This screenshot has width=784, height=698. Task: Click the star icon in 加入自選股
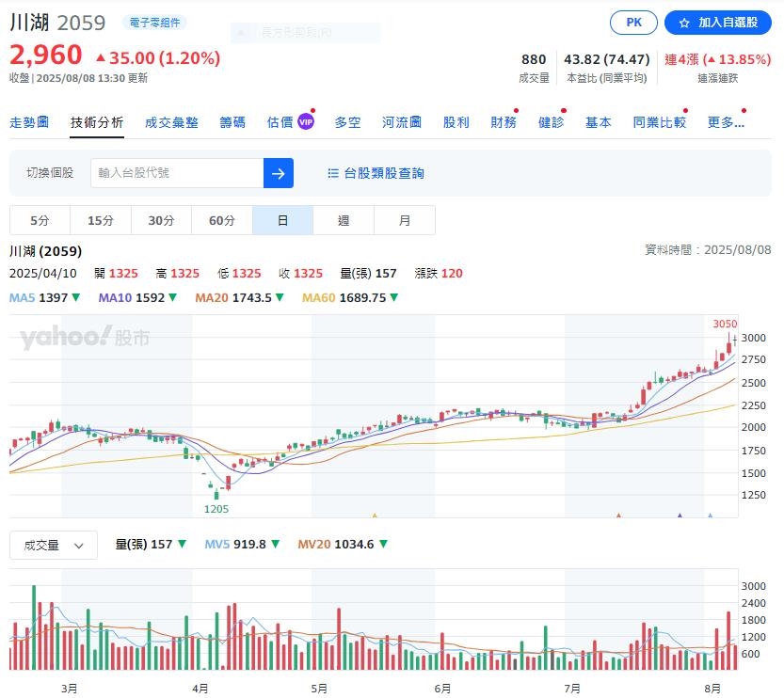click(x=682, y=22)
